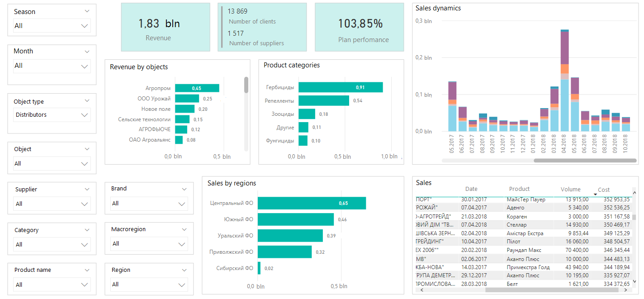Select the ОАО Агроальянс revenue bar

coord(179,140)
